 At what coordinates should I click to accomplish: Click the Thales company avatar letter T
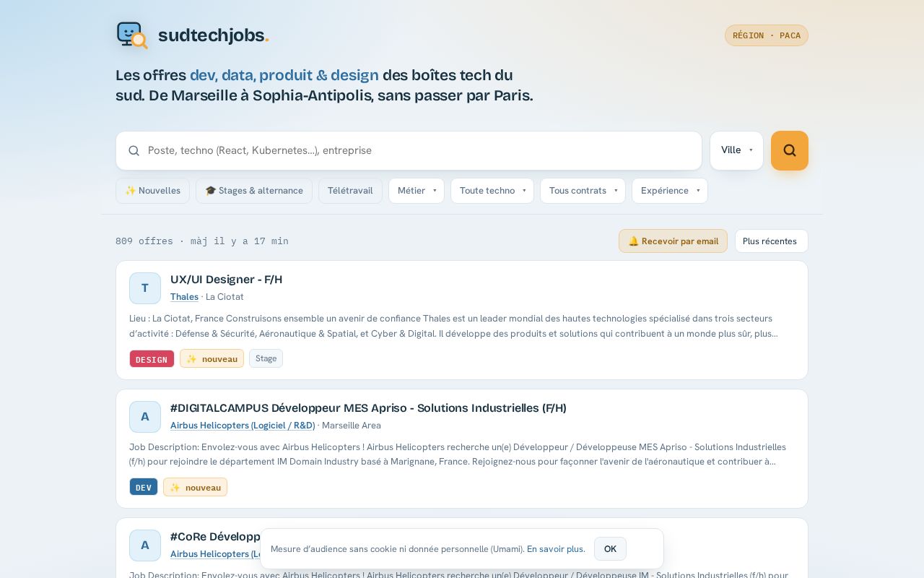(145, 288)
